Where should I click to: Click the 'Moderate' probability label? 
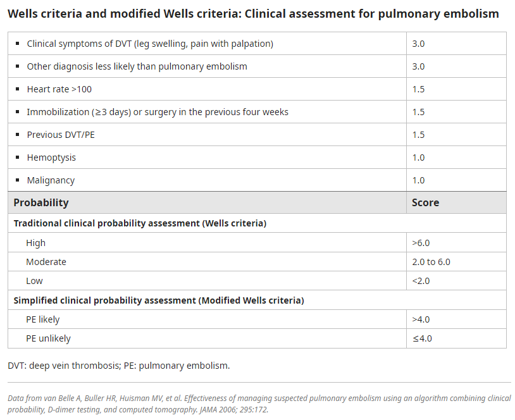46,262
